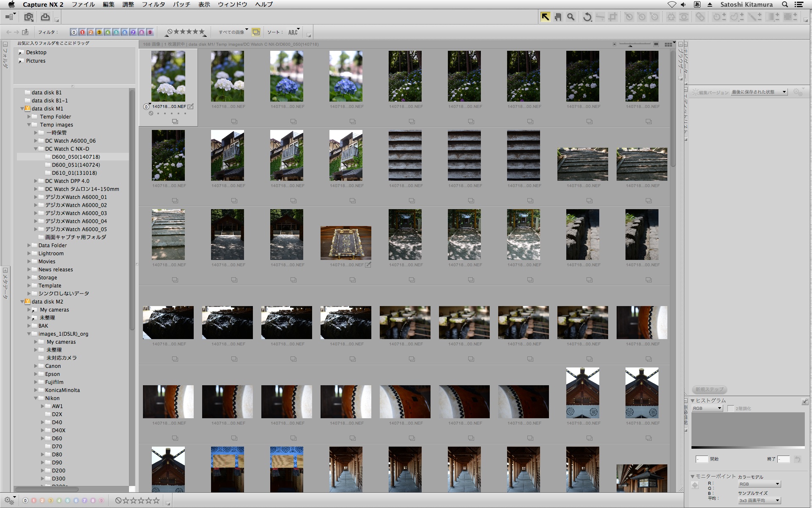Screen dimensions: 812x508
Task: Click the Rotate tool icon
Action: (x=587, y=17)
